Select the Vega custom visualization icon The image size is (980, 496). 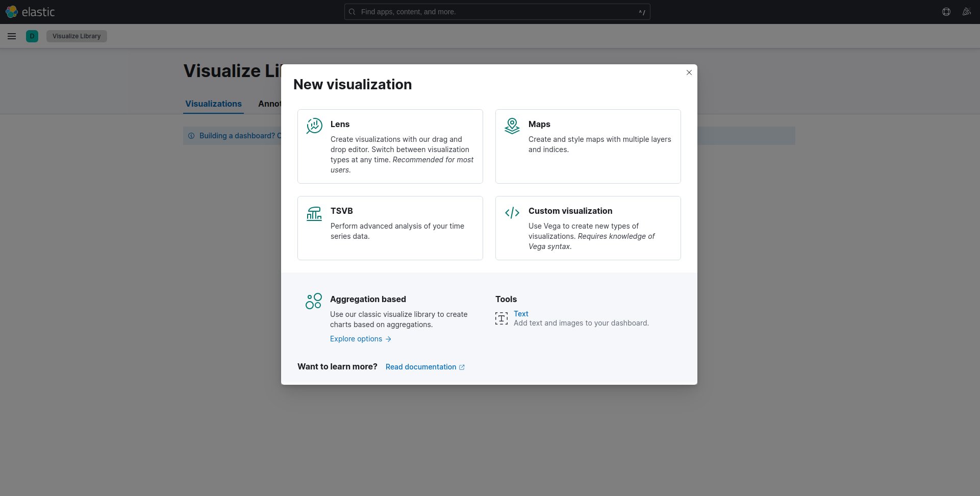pos(512,213)
